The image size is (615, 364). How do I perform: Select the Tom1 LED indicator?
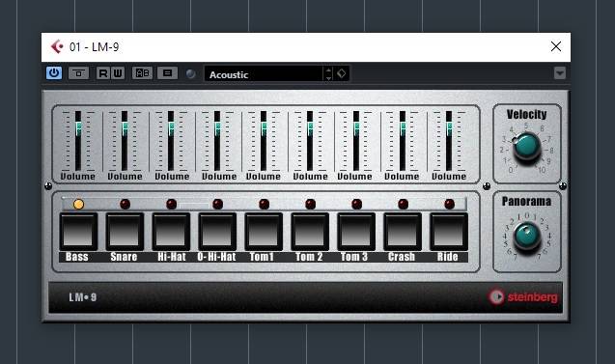coord(264,204)
